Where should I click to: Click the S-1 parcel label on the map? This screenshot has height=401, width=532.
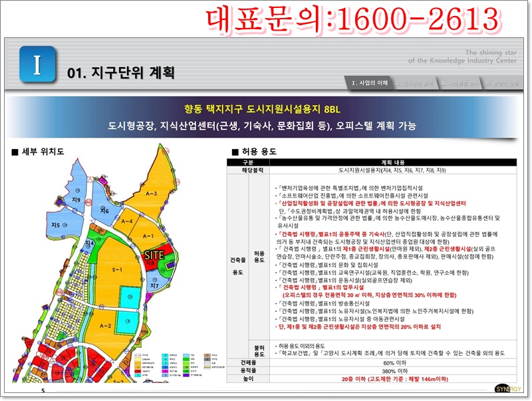pyautogui.click(x=117, y=270)
